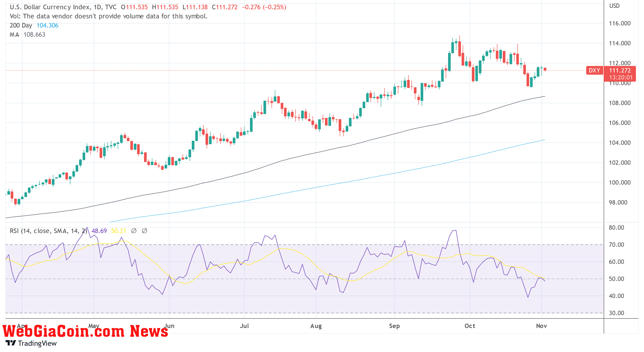Click the 200 Day value 104.306
Image resolution: width=644 pixels, height=352 pixels.
[48, 25]
